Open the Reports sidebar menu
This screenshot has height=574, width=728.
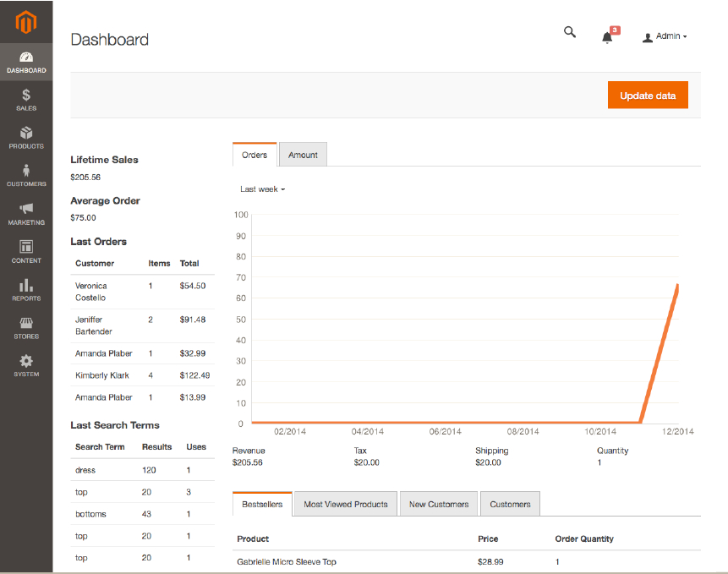tap(26, 290)
